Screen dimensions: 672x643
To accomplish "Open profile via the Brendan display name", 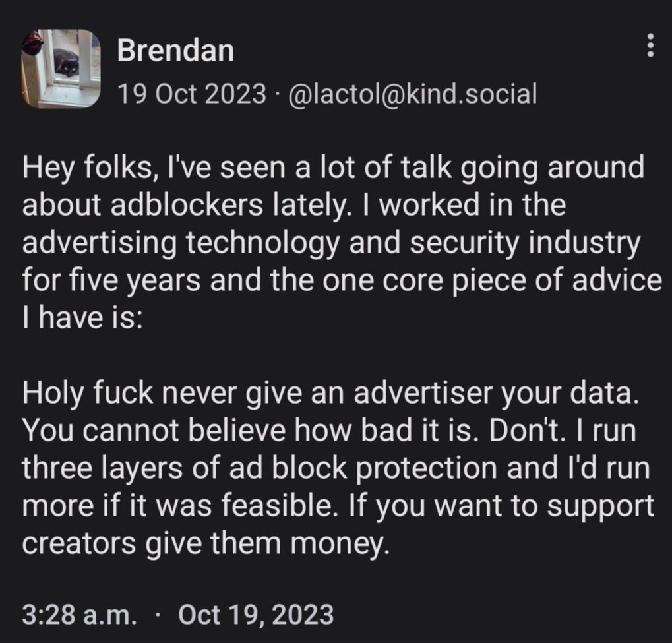I will (175, 51).
